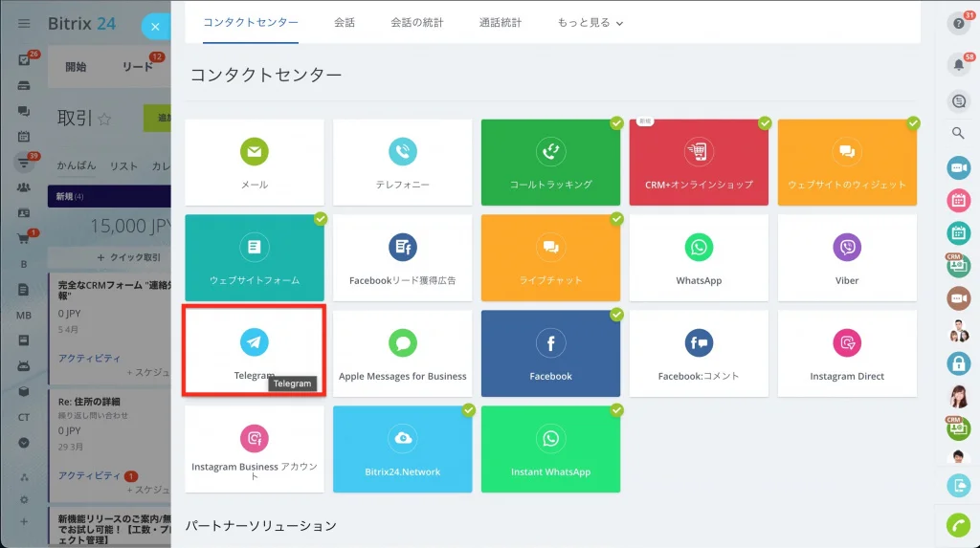Open the hamburger menu beside Bitrix 24

pyautogui.click(x=24, y=24)
